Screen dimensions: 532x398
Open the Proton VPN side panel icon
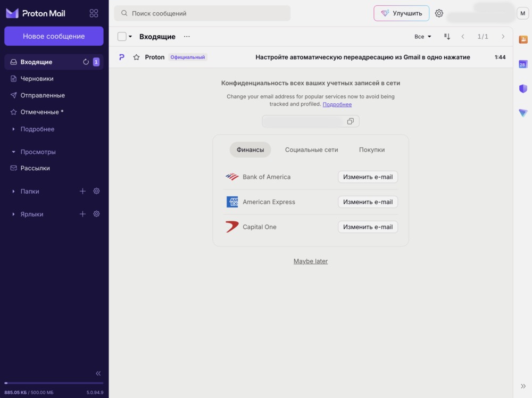point(523,113)
